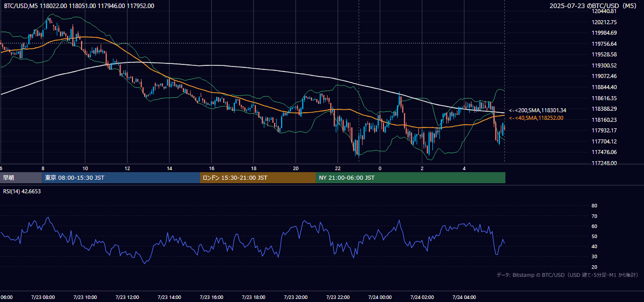The image size is (644, 302).
Task: Click the 117932.17 price axis label
Action: click(x=604, y=130)
